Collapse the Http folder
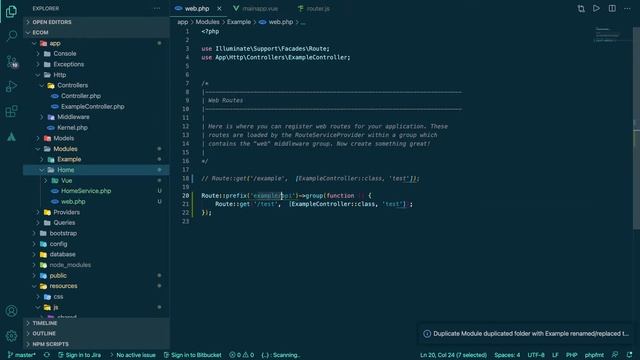The image size is (640, 360). pyautogui.click(x=96, y=75)
